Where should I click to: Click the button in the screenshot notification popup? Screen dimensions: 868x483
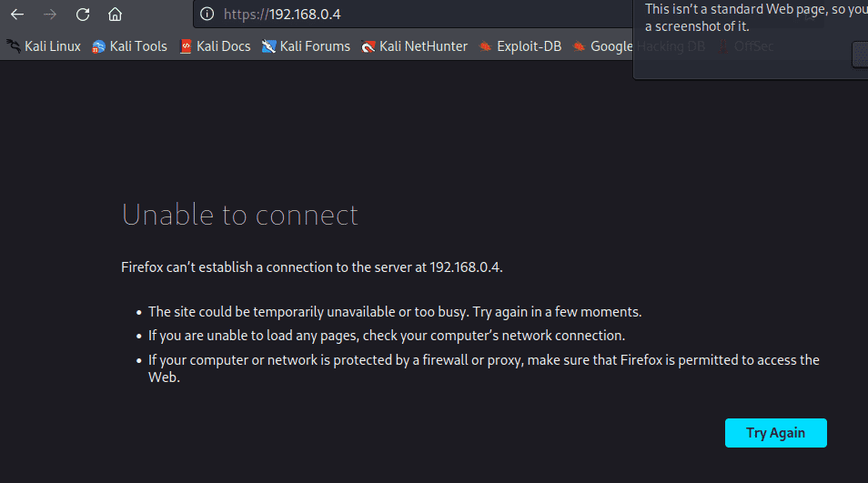tap(860, 55)
